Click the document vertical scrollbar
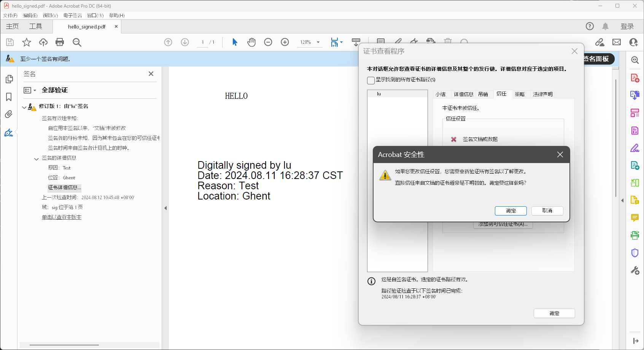644x350 pixels. [616, 138]
